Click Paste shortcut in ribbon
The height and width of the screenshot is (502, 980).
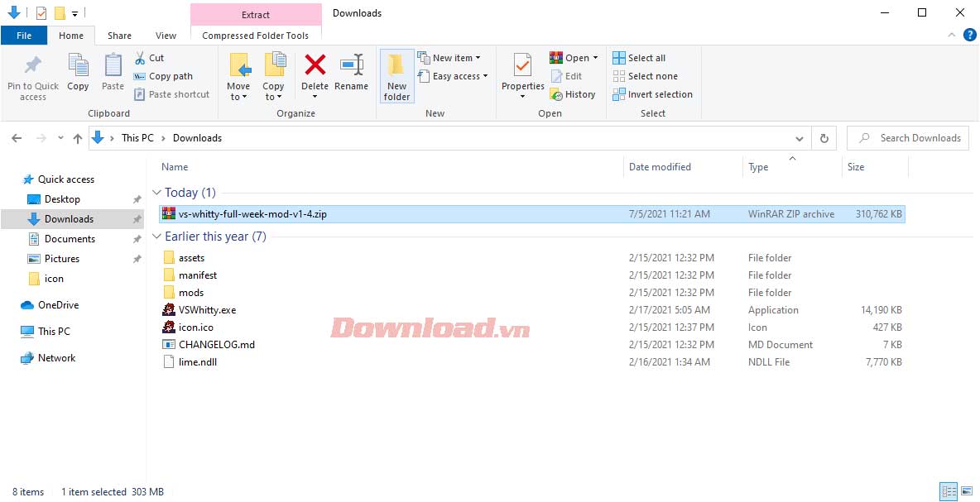[172, 94]
